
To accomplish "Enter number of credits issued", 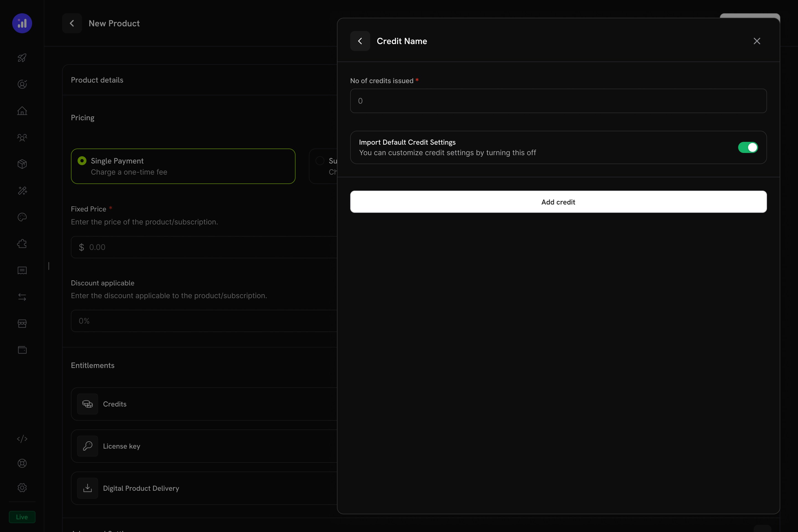I will point(558,101).
